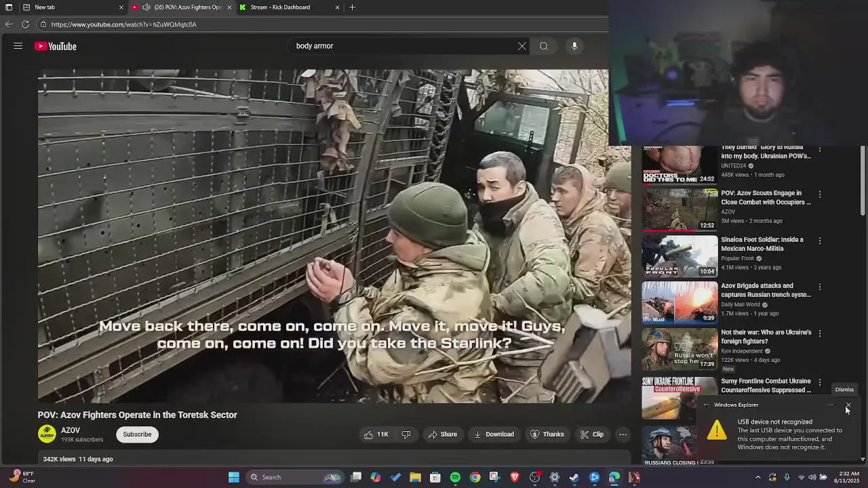
Task: Open the weather widget 69°F Clear
Action: pos(20,477)
